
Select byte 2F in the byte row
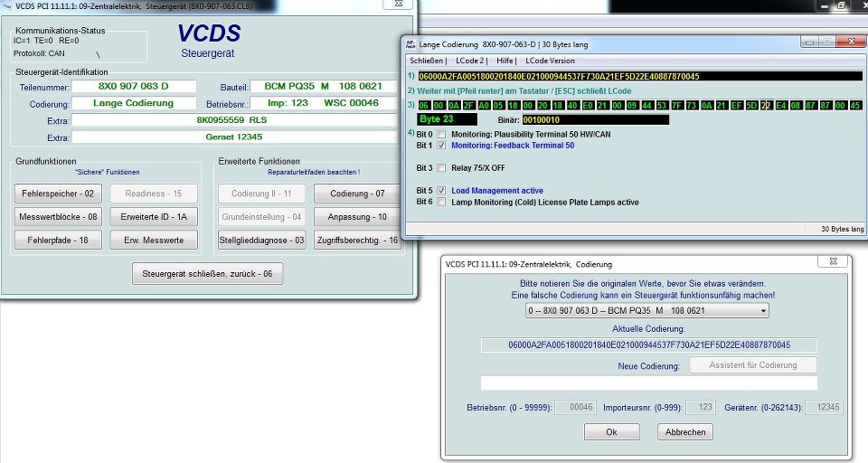[x=469, y=105]
